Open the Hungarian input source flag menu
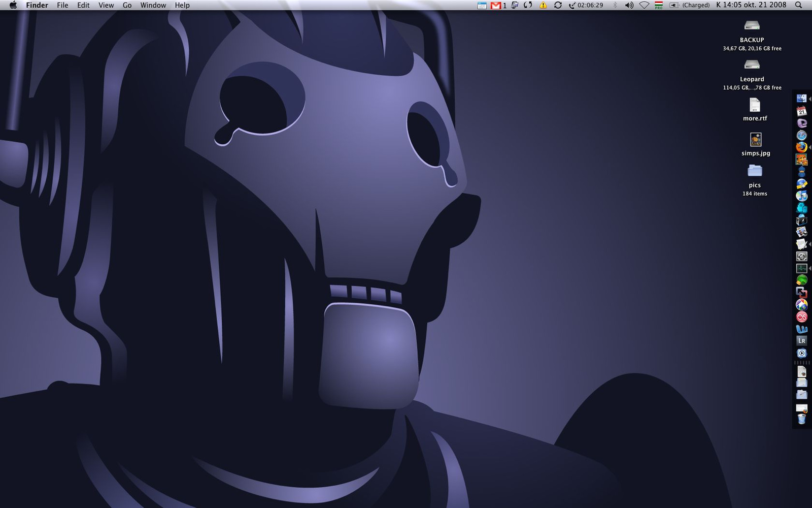812x508 pixels. (659, 5)
